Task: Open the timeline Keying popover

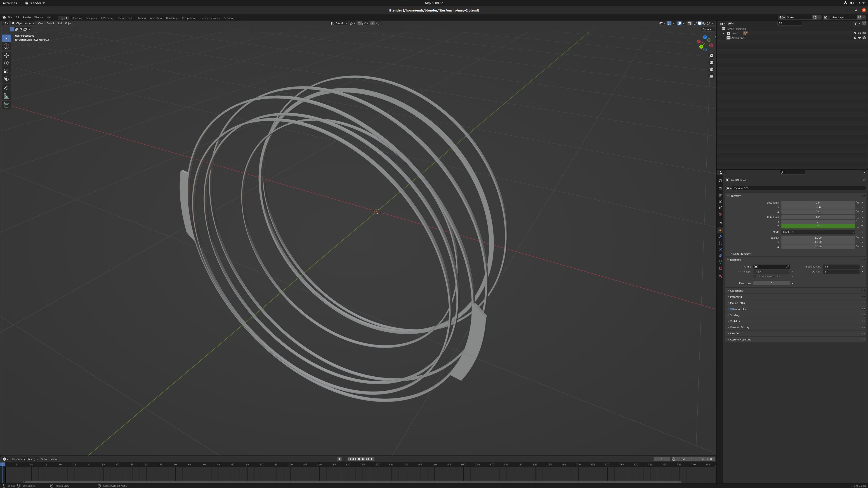Action: click(x=33, y=459)
